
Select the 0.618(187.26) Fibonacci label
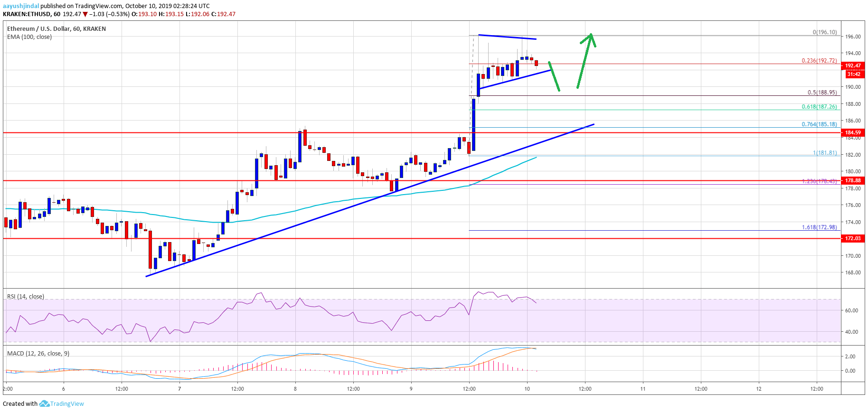820,107
